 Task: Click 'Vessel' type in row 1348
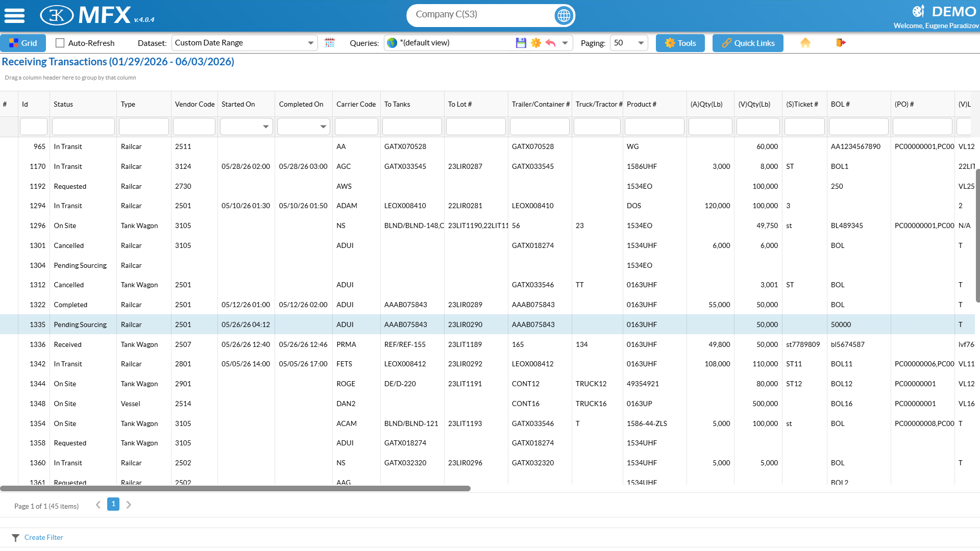[x=131, y=404]
